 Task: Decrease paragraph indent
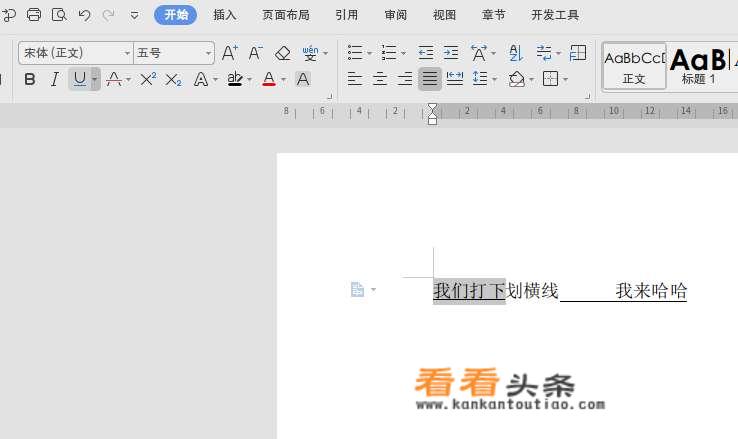click(425, 53)
